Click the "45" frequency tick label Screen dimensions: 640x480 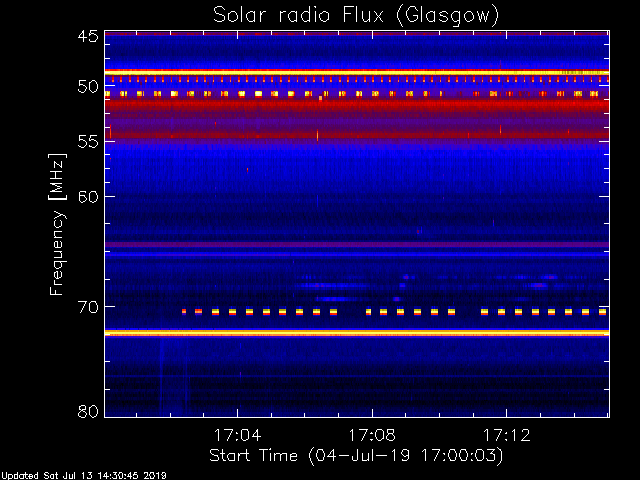(88, 36)
